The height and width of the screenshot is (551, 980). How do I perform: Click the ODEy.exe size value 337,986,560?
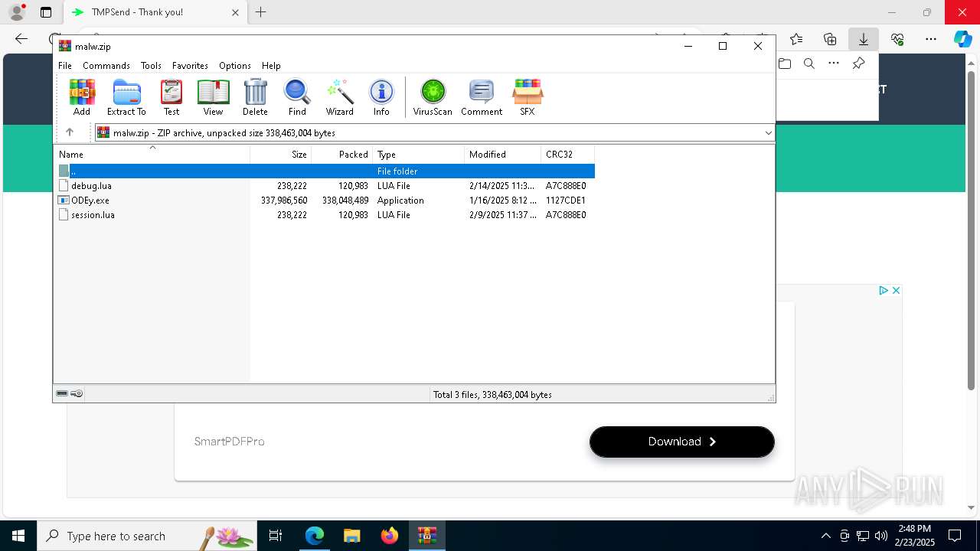[284, 201]
